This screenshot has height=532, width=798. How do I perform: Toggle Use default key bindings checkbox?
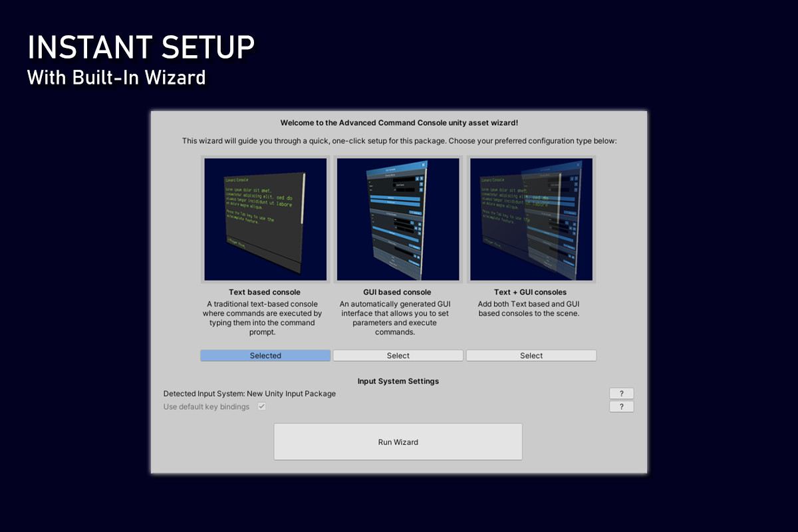(262, 406)
